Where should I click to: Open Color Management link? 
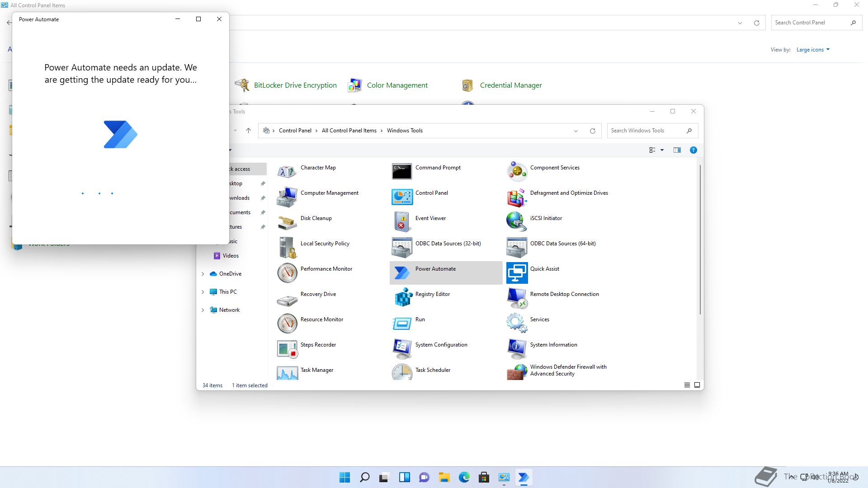tap(397, 85)
